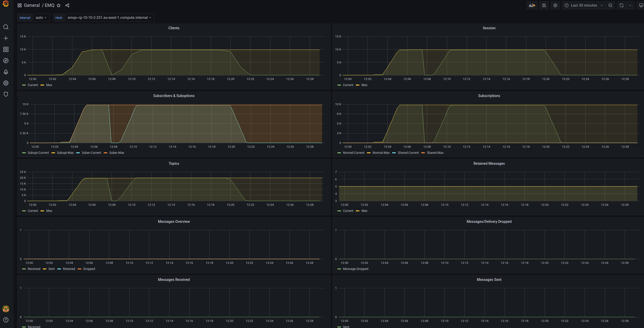The image size is (644, 328).
Task: Open the Retained Messages panel title menu
Action: (x=489, y=163)
